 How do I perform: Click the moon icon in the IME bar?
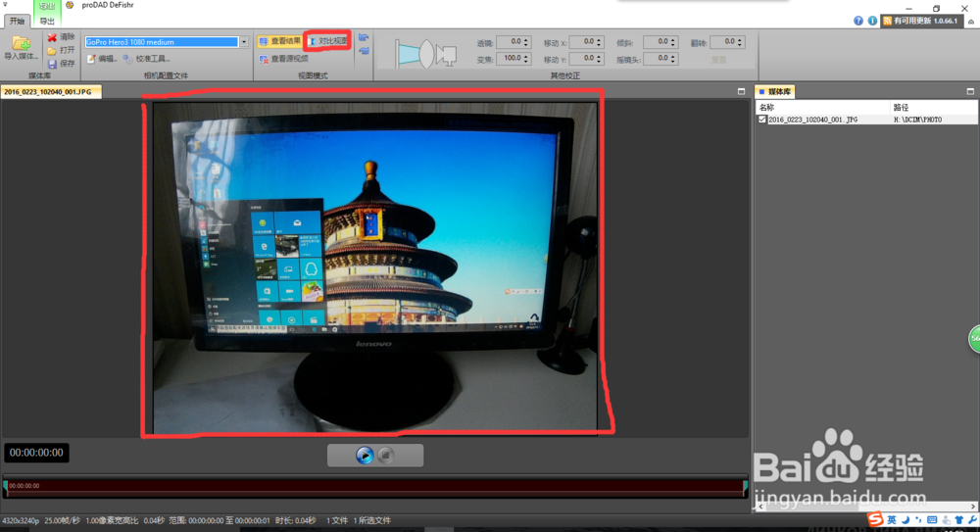(x=906, y=520)
